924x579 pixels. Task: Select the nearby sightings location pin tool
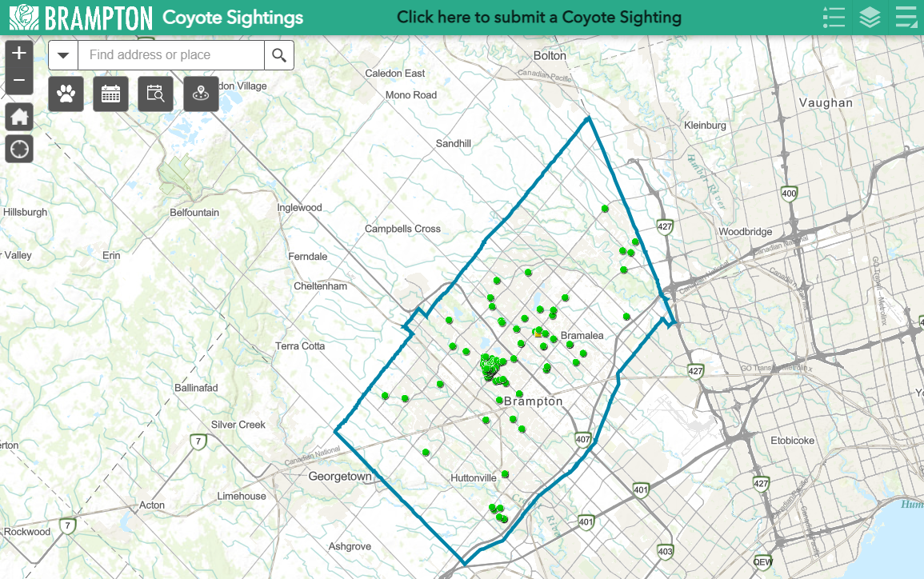(201, 94)
